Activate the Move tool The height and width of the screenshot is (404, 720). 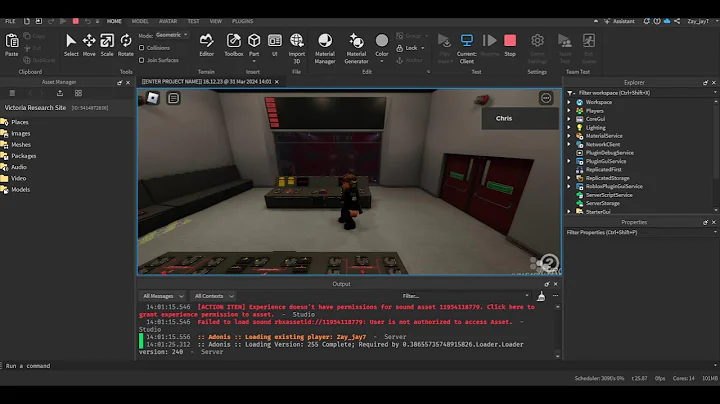(x=89, y=45)
